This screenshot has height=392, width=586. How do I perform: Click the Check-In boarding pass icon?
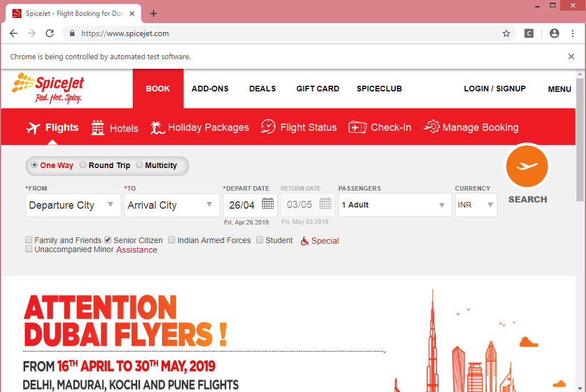(357, 127)
